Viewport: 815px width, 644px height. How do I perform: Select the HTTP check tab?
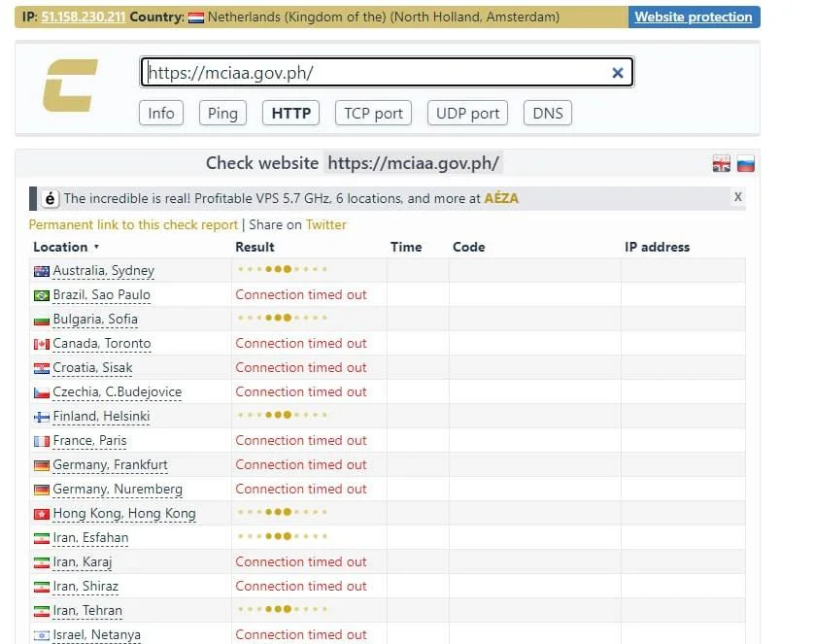pyautogui.click(x=291, y=113)
